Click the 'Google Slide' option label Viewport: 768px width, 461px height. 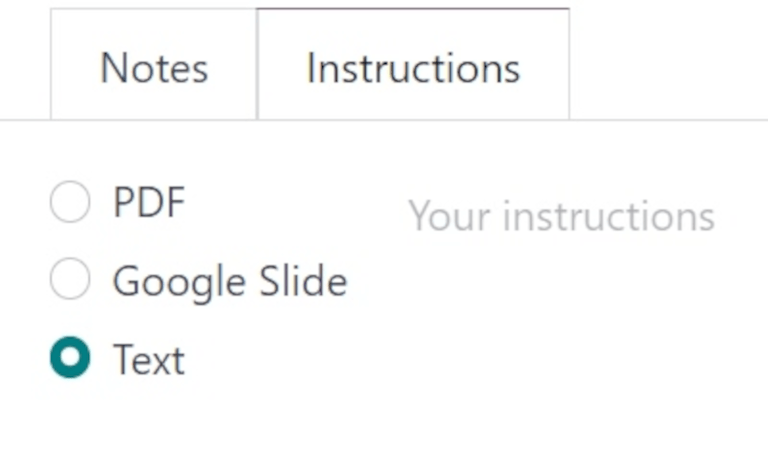(229, 281)
